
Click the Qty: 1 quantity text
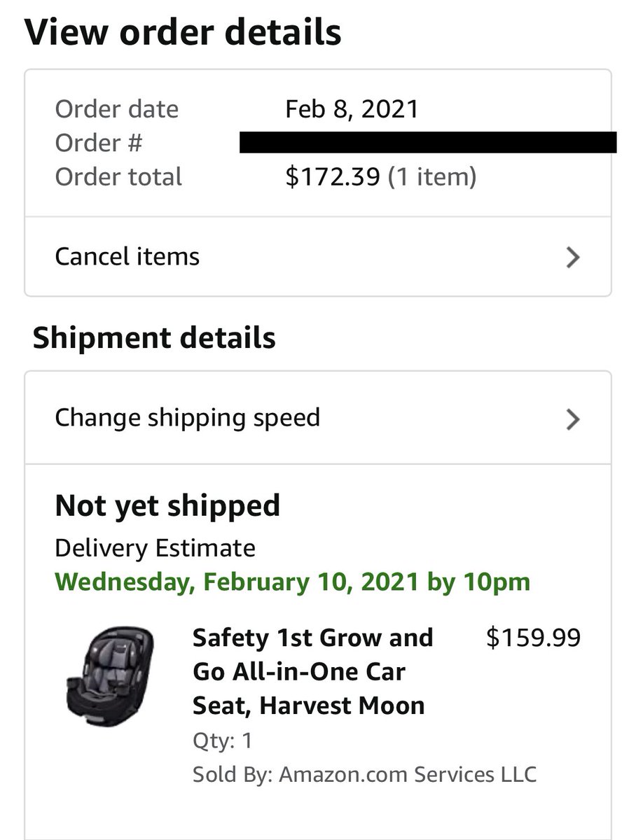[x=222, y=741]
